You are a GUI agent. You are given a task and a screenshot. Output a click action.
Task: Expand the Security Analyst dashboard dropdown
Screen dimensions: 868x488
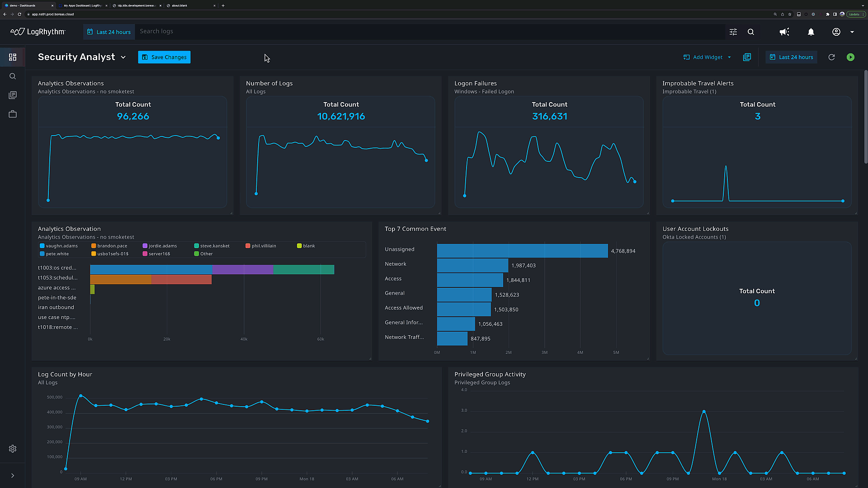123,57
